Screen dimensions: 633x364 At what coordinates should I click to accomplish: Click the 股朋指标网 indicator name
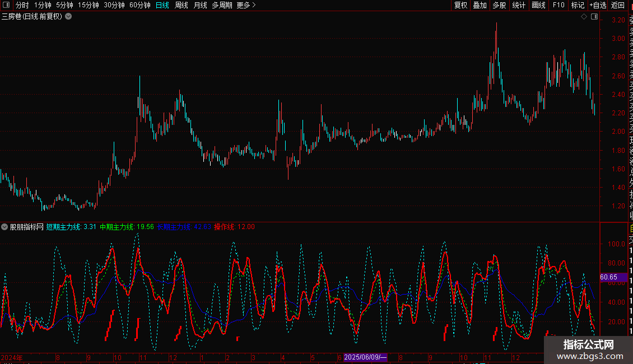[27, 227]
